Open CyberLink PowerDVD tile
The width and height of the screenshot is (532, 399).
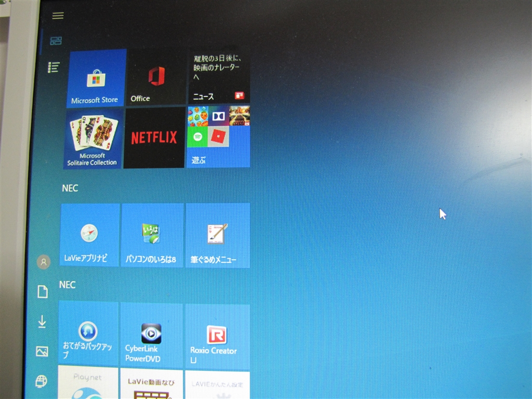tap(151, 335)
